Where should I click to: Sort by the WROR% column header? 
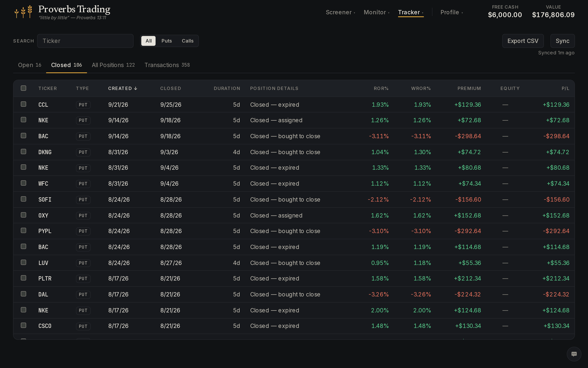(x=421, y=88)
